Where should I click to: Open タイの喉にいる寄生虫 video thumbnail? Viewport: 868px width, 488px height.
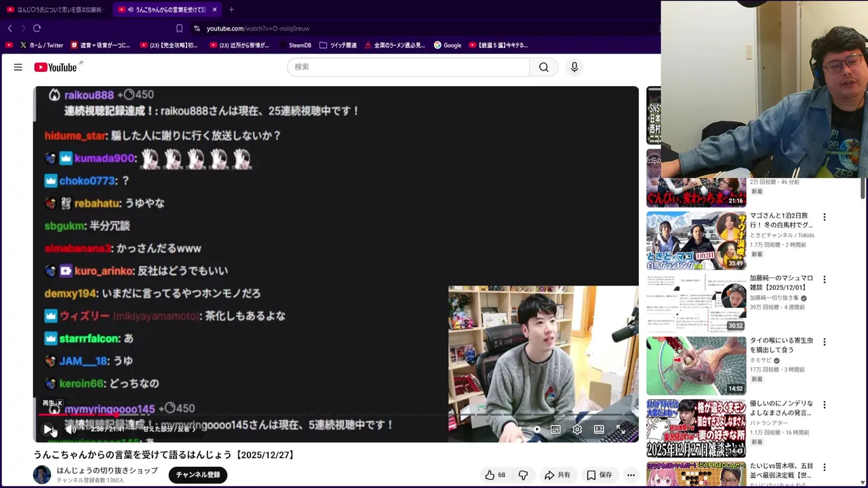pos(696,365)
